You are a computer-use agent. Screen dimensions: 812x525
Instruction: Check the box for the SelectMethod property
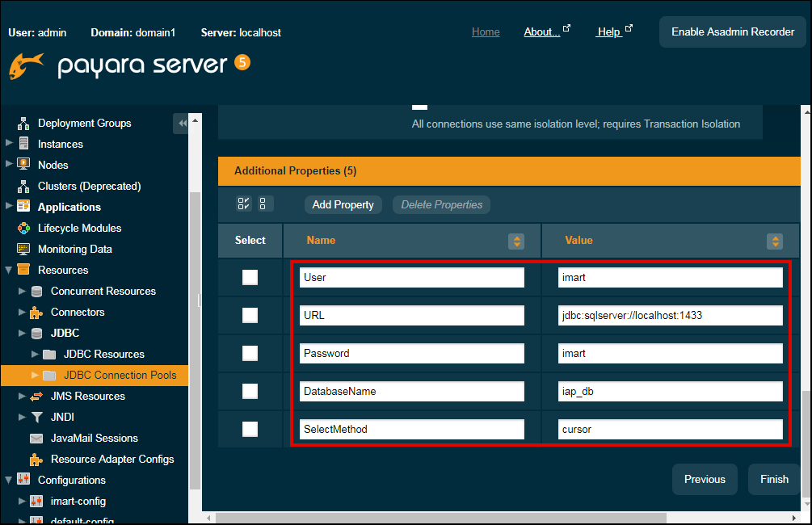click(x=250, y=429)
